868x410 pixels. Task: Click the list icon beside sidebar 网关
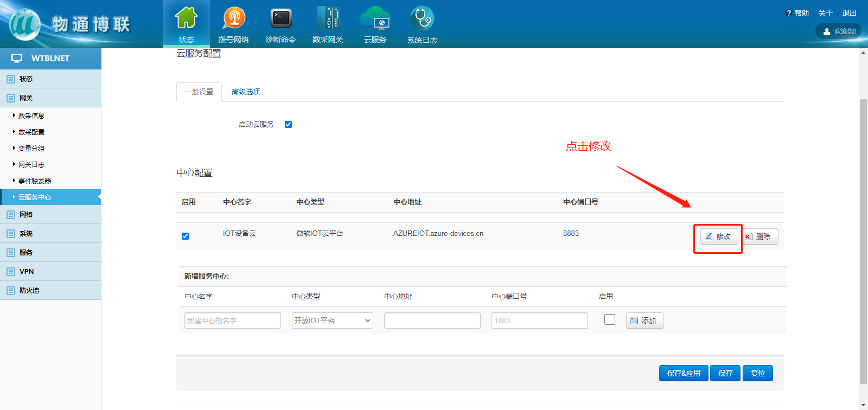(x=11, y=98)
